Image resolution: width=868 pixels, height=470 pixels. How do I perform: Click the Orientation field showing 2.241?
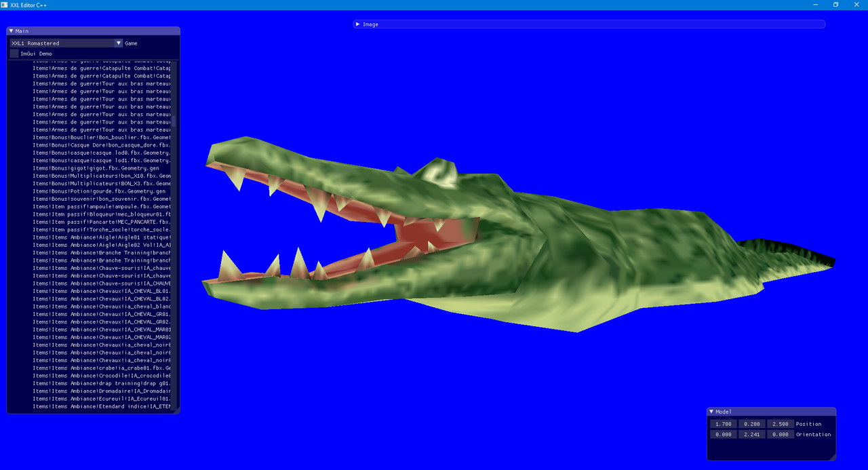pyautogui.click(x=751, y=435)
